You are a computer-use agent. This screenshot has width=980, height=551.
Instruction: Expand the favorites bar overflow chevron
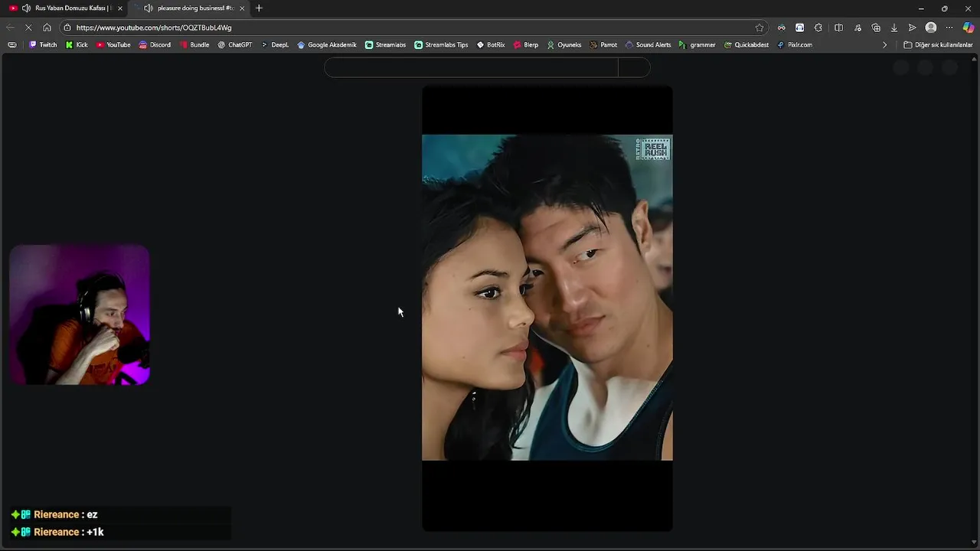point(885,45)
